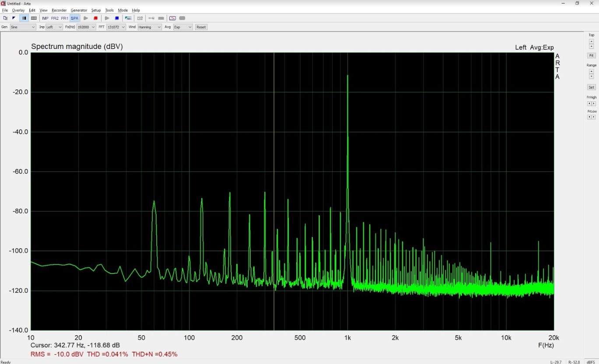The image size is (599, 364).
Task: Stop recording with the red square
Action: [x=96, y=18]
